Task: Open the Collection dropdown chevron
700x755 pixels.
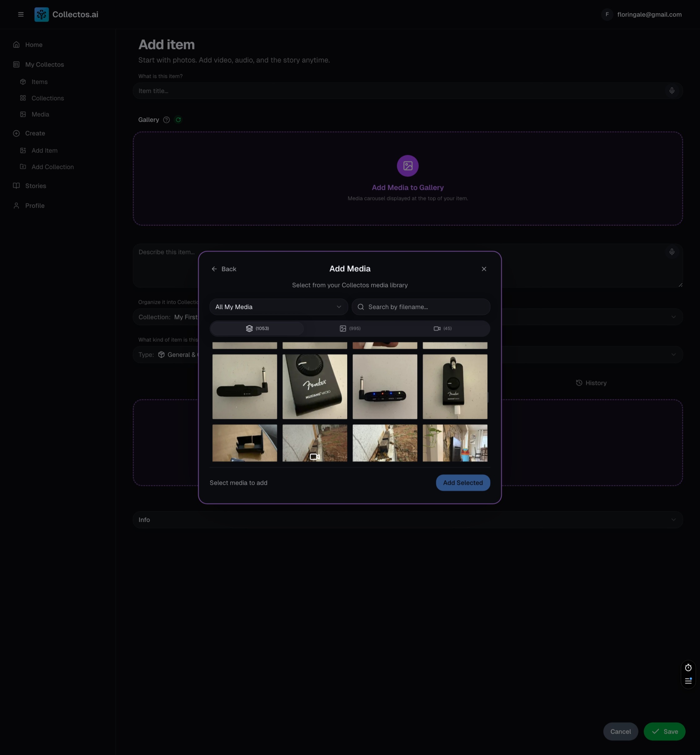Action: coord(673,317)
